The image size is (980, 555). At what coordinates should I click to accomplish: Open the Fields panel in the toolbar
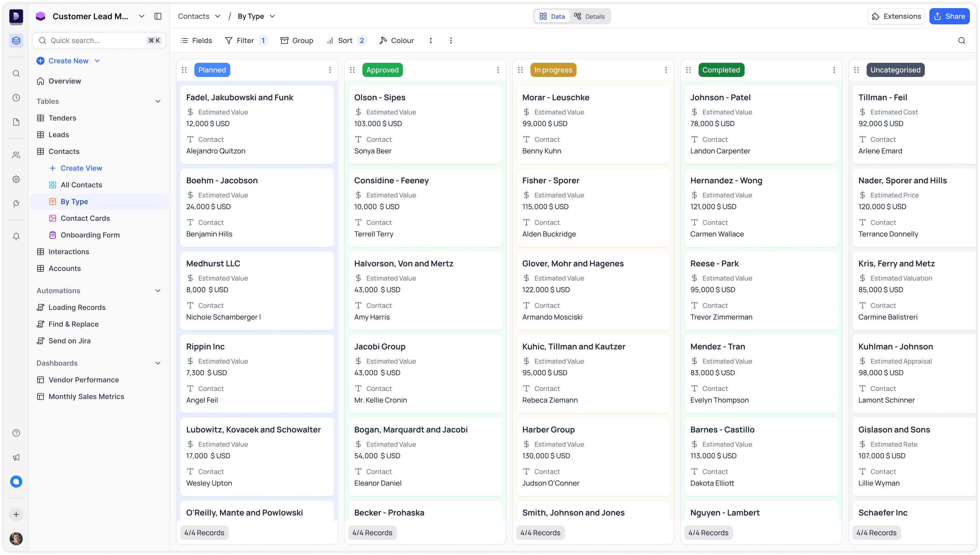pyautogui.click(x=196, y=41)
